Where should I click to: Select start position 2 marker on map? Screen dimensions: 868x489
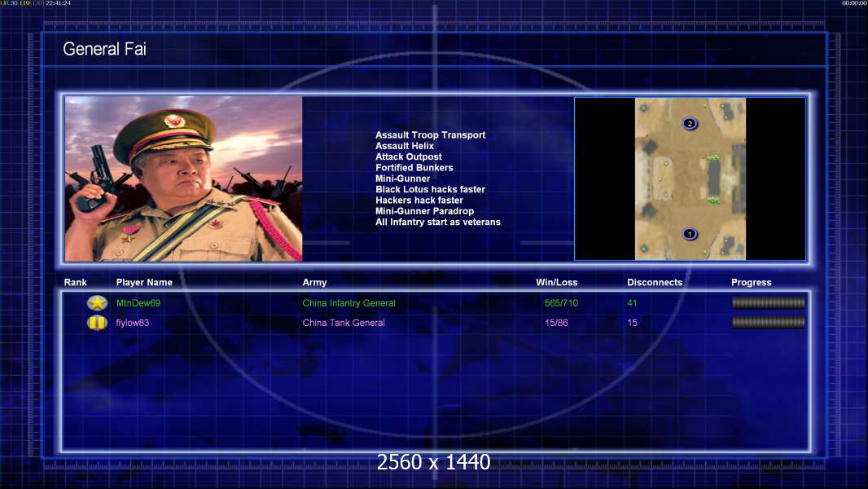(690, 124)
